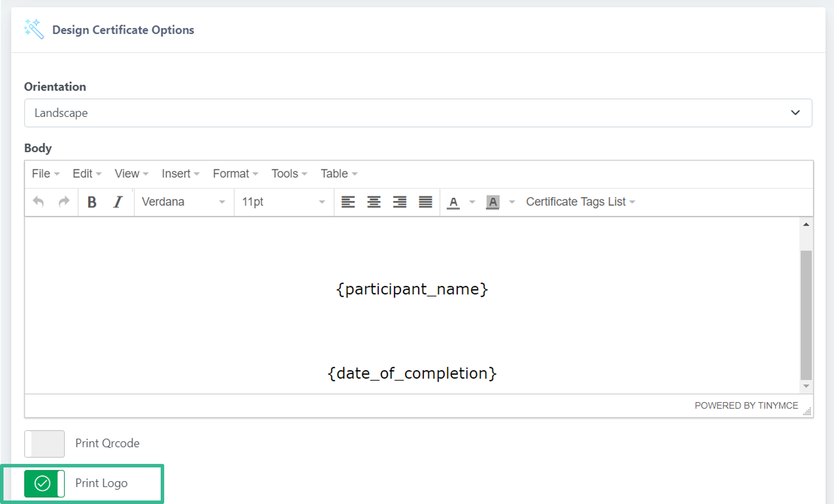This screenshot has width=834, height=504.
Task: Click the Print Qrcode label
Action: [x=107, y=443]
